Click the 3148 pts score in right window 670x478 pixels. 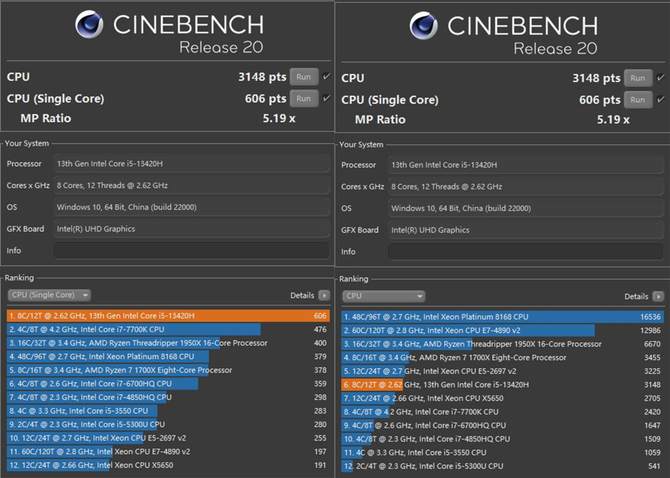pyautogui.click(x=597, y=78)
